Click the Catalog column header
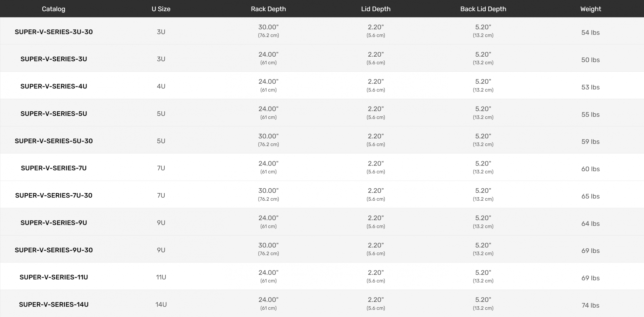The height and width of the screenshot is (317, 644). point(54,9)
